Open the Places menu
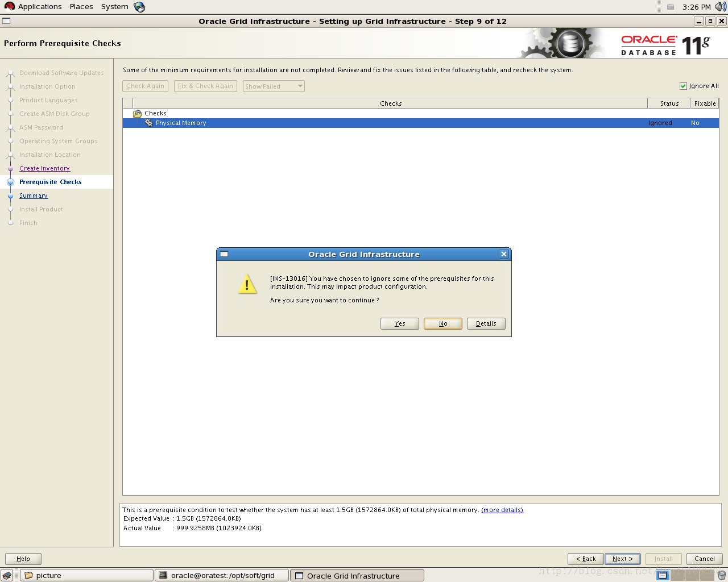The width and height of the screenshot is (728, 582). click(x=81, y=7)
